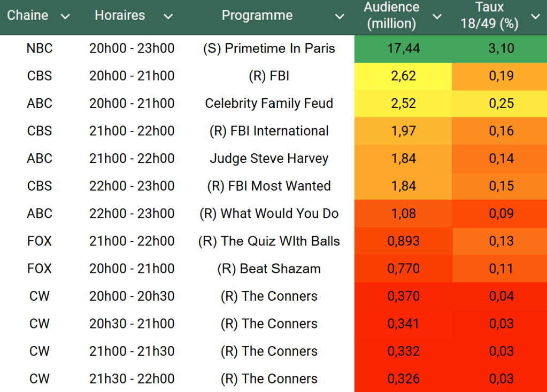Expand the Programme column filter arrow
547x392 pixels.
340,17
